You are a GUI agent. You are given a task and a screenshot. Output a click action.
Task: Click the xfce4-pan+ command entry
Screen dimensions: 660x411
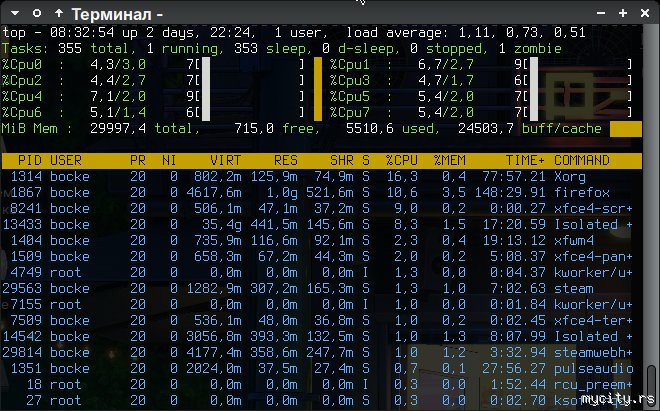tap(593, 257)
